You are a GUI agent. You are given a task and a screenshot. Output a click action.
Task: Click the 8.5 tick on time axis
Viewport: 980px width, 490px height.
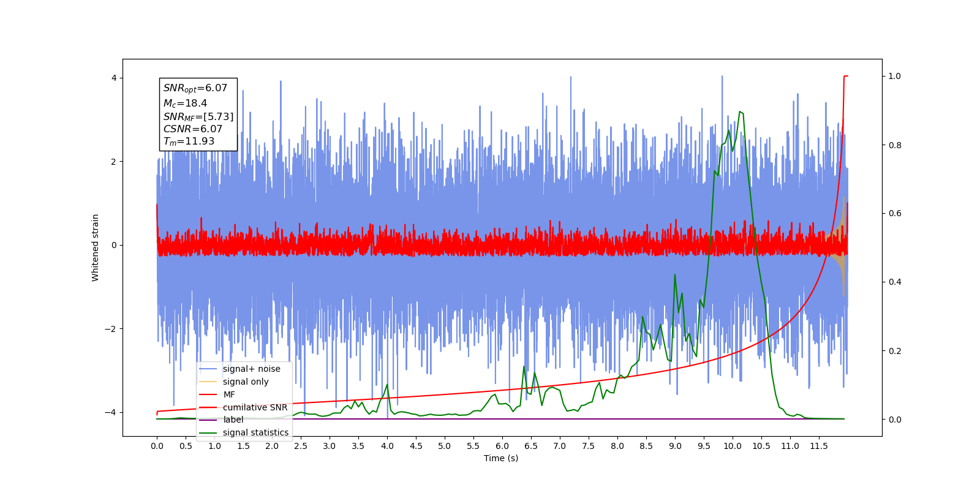tap(646, 446)
